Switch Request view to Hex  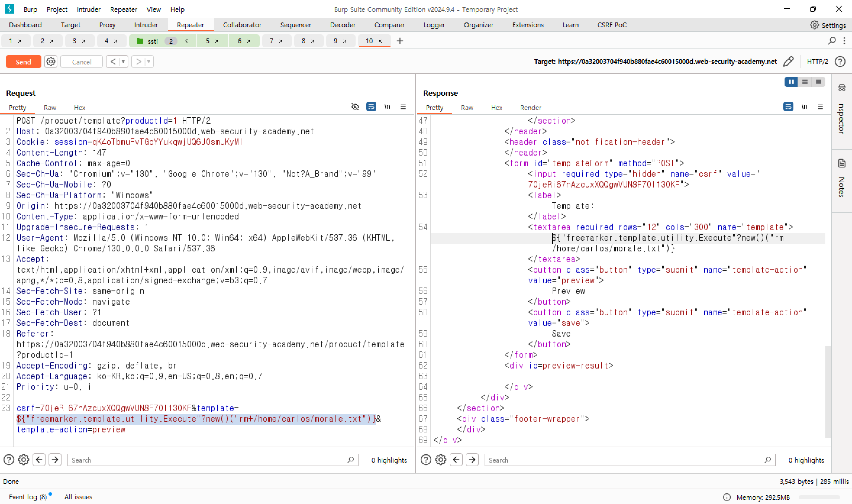tap(80, 108)
